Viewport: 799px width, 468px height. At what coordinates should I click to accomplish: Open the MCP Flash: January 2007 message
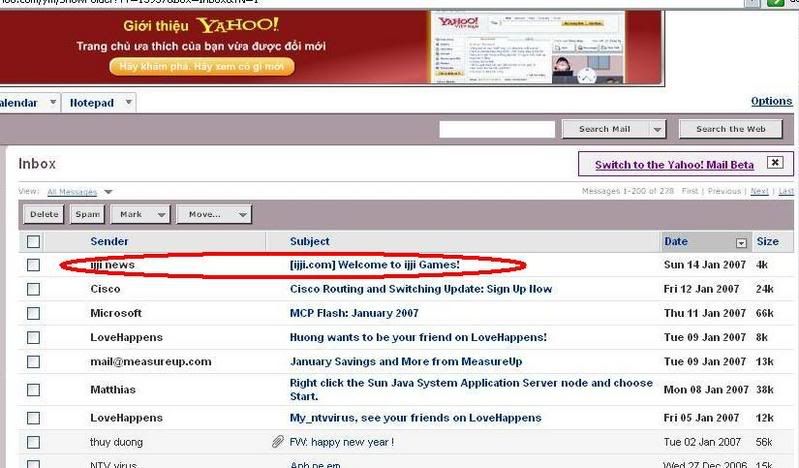point(354,313)
